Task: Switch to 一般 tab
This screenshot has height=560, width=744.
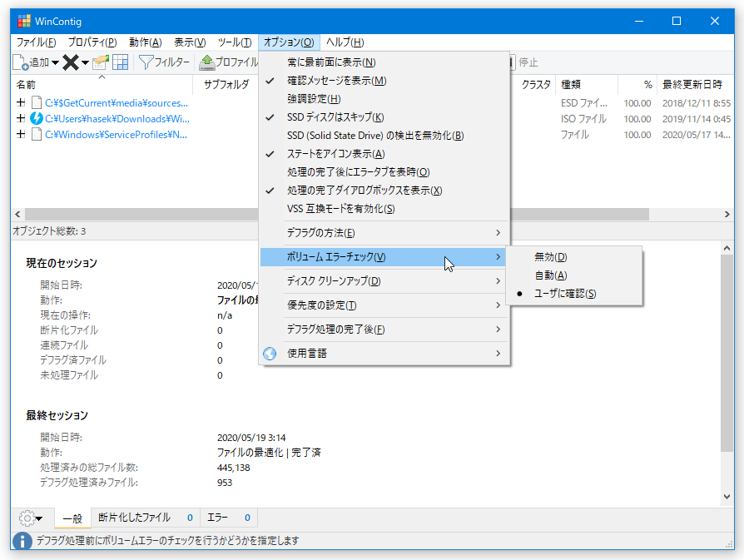Action: pyautogui.click(x=72, y=518)
